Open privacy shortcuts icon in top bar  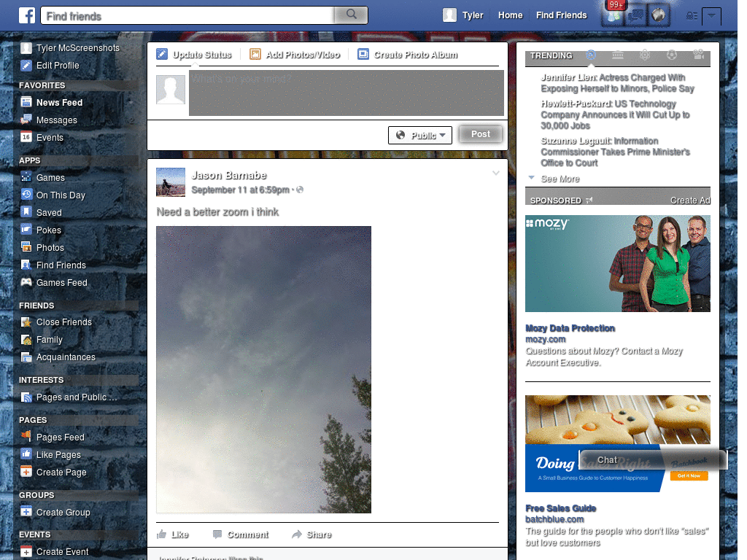pyautogui.click(x=692, y=16)
